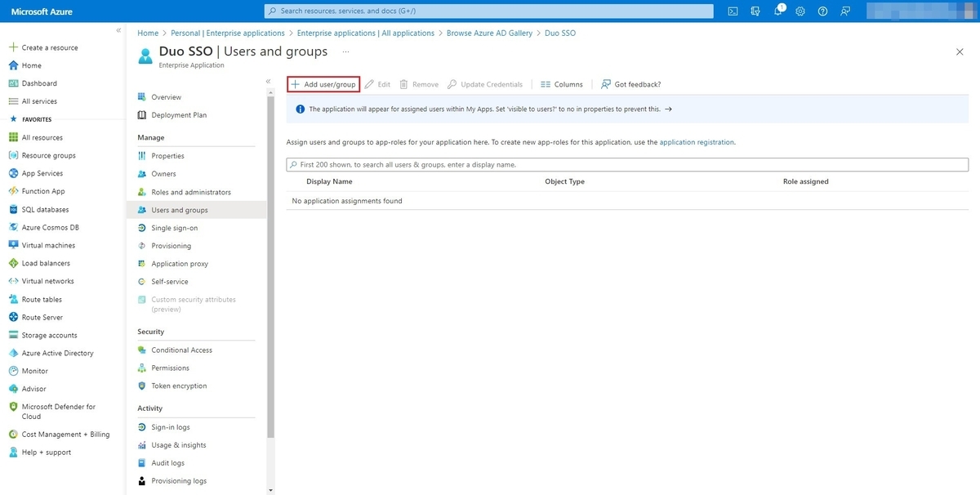980x495 pixels.
Task: Click the Virtual machines icon
Action: (13, 245)
